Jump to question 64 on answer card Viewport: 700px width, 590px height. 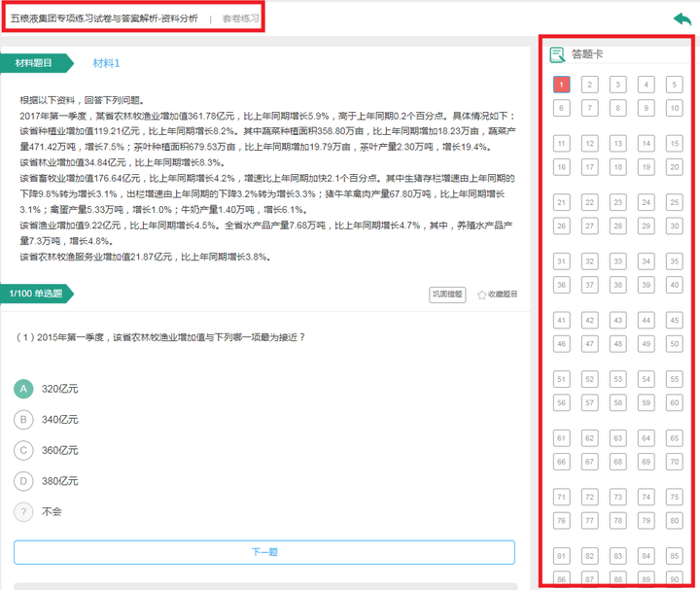[646, 437]
